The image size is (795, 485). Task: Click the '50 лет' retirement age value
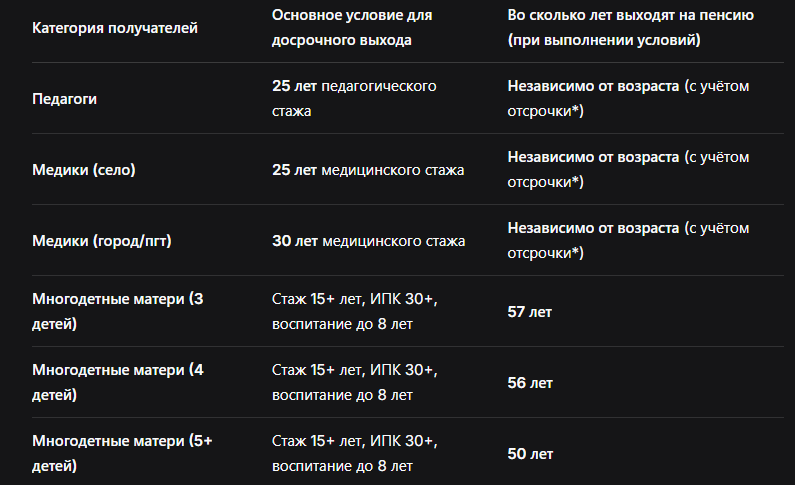530,454
